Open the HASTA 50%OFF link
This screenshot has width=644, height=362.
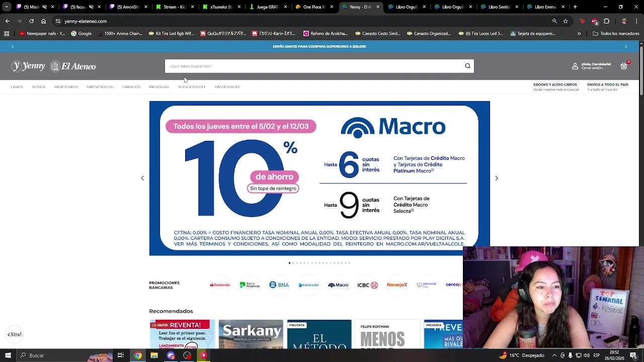pos(227,87)
